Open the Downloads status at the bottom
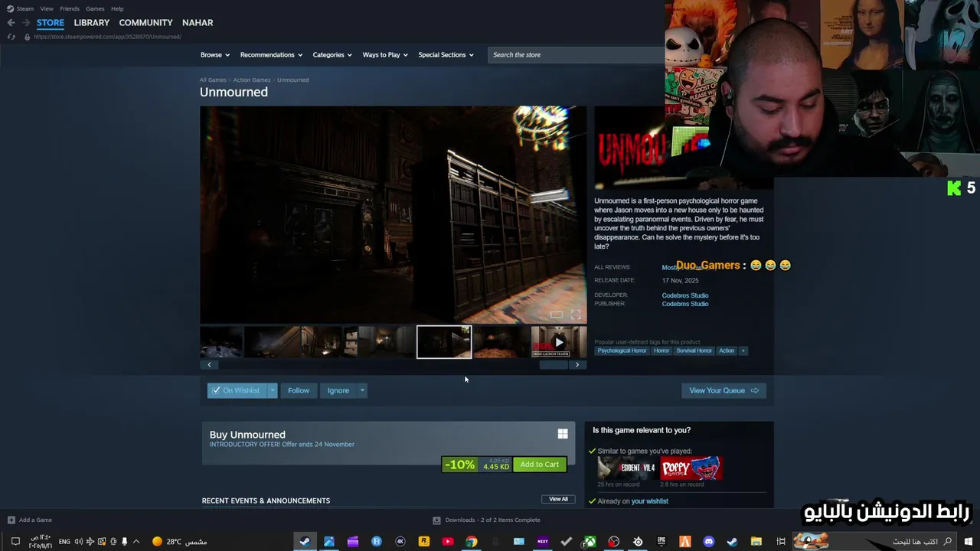Screen dimensions: 980x551 [x=487, y=520]
